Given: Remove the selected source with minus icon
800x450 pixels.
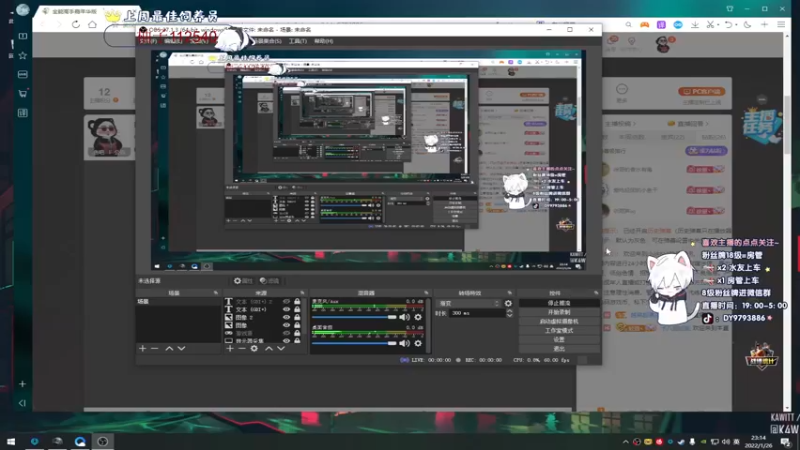Looking at the screenshot, I should pyautogui.click(x=242, y=348).
